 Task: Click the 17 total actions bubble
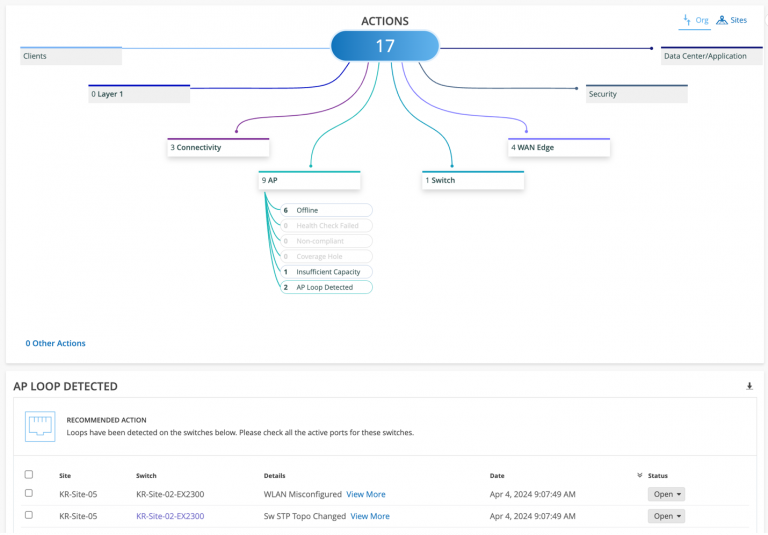coord(385,47)
